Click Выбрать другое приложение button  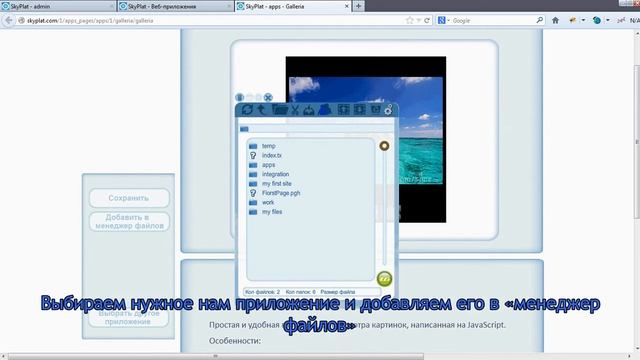click(128, 318)
